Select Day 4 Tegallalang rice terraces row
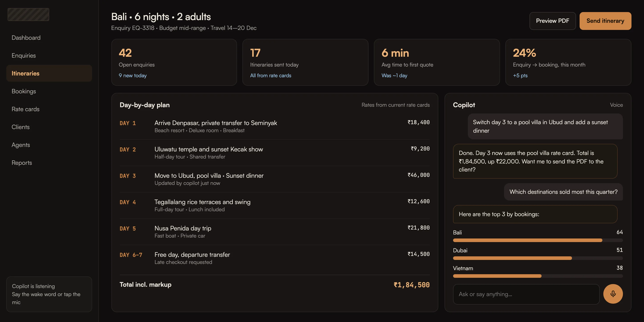644x322 pixels. 275,205
